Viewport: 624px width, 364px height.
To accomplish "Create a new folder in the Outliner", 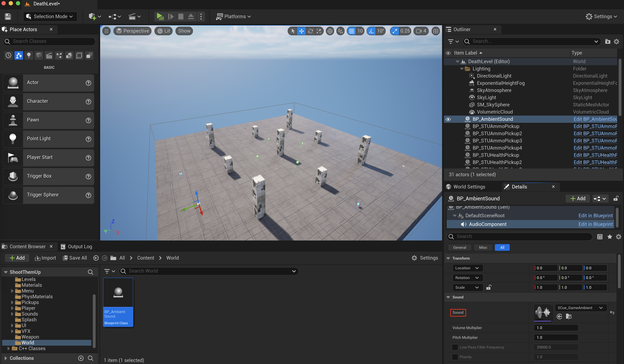I will pyautogui.click(x=607, y=41).
